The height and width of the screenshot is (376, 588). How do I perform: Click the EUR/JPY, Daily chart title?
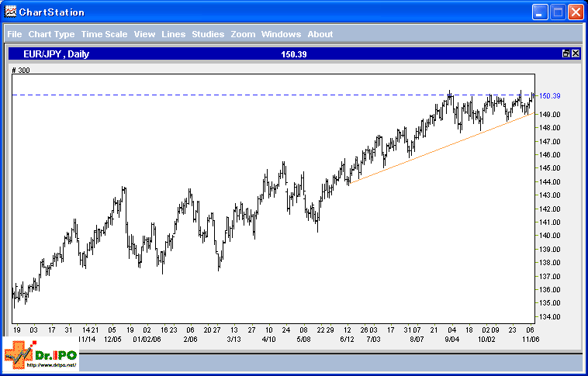click(57, 53)
